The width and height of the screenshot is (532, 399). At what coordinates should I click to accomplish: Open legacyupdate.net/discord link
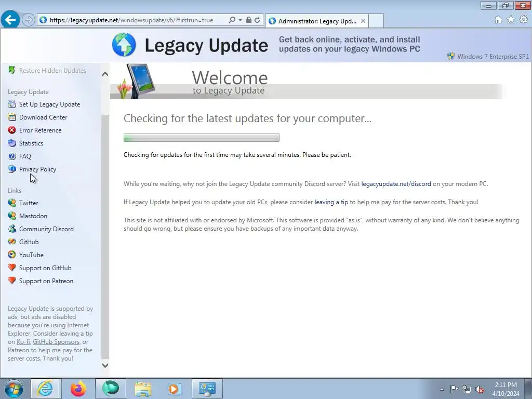point(396,184)
